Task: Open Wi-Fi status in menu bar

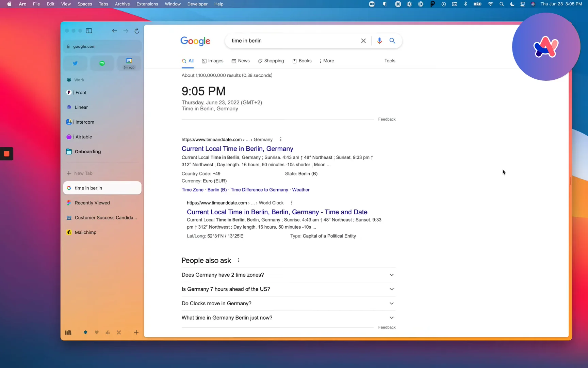Action: [x=490, y=4]
